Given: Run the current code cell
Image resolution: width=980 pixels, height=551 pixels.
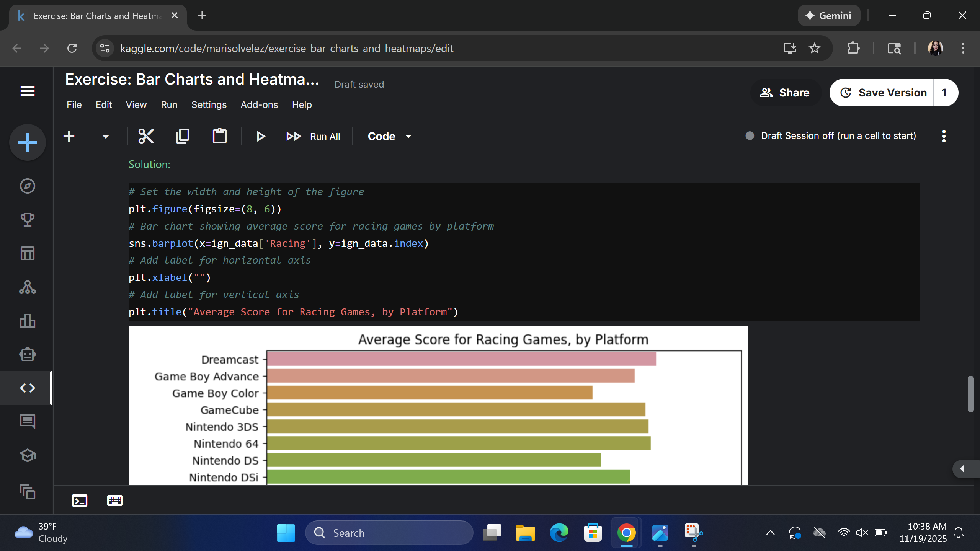Looking at the screenshot, I should (261, 136).
